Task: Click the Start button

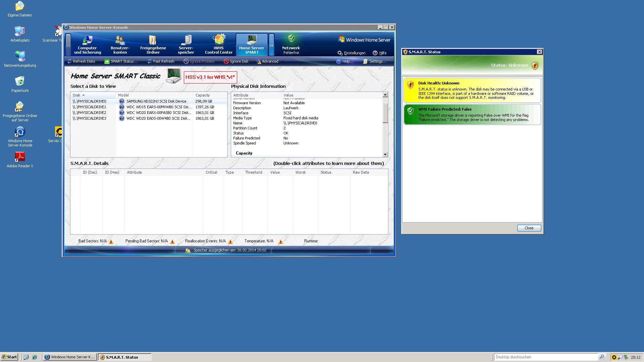Action: [9, 357]
